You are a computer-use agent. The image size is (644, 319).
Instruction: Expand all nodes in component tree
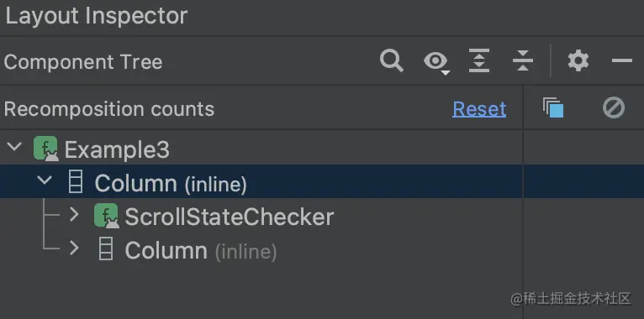coord(479,60)
